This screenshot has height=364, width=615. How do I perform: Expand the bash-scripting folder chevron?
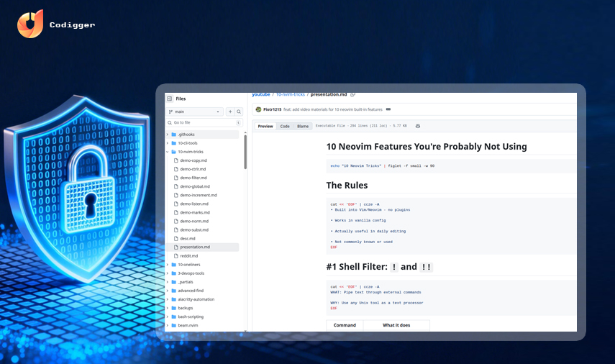(x=168, y=317)
